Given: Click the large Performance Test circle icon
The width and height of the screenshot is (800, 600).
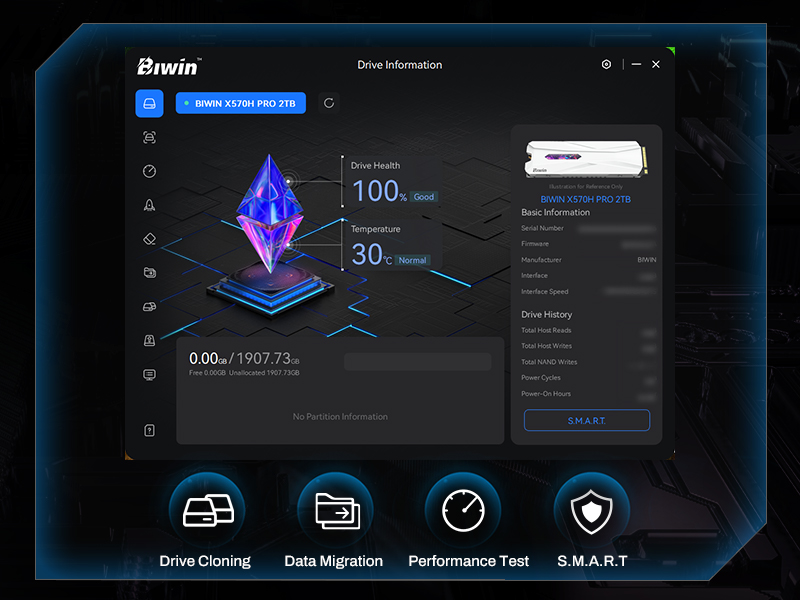Looking at the screenshot, I should pos(463,510).
